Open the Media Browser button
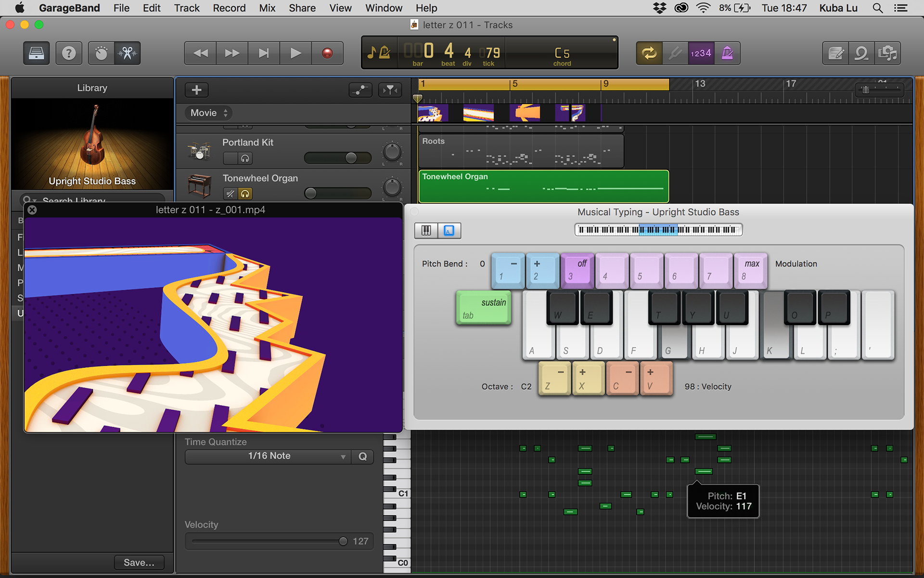 click(x=888, y=53)
